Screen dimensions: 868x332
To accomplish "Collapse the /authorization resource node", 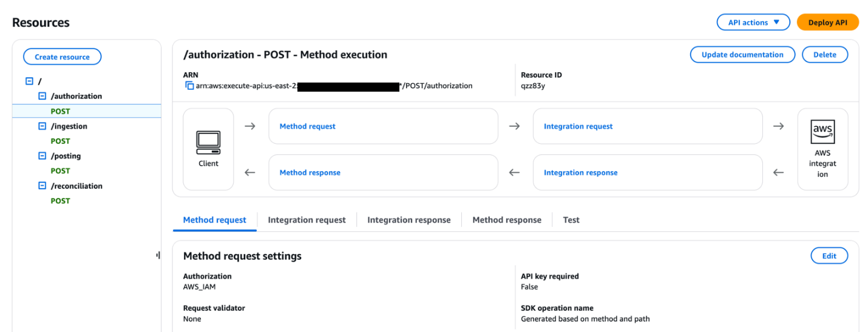I will pos(42,96).
